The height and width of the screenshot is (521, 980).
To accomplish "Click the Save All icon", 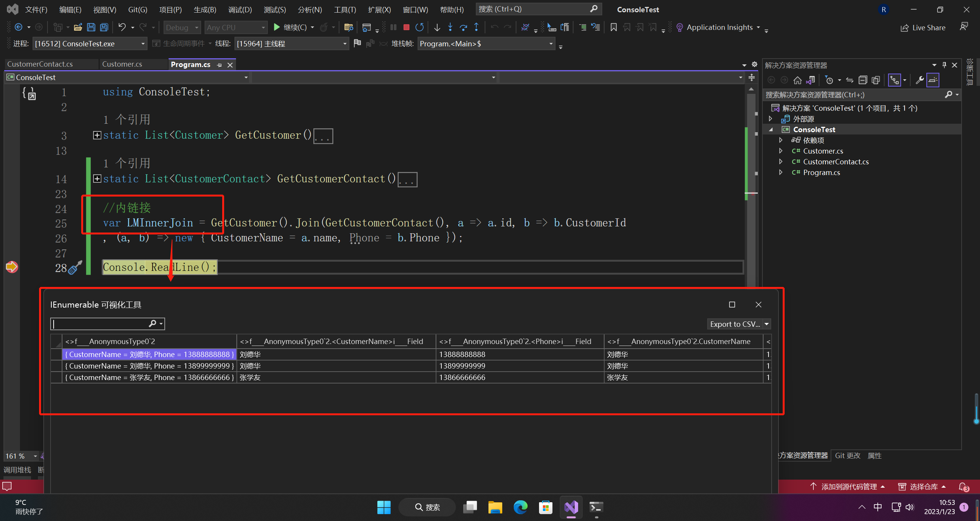I will (x=104, y=27).
